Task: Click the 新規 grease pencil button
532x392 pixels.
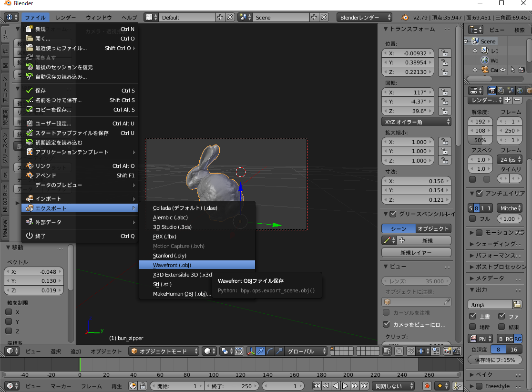Action: click(424, 241)
